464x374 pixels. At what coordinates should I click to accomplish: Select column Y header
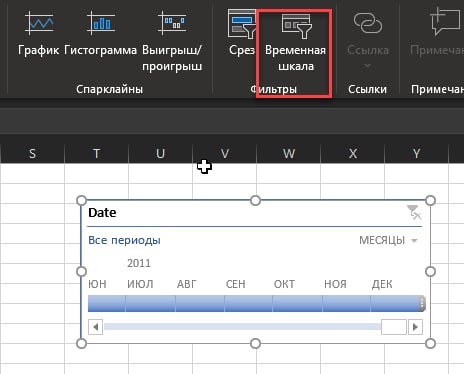click(x=416, y=154)
